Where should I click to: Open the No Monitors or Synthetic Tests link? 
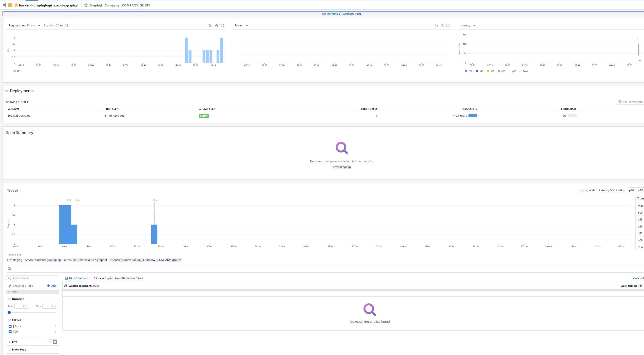tap(342, 13)
